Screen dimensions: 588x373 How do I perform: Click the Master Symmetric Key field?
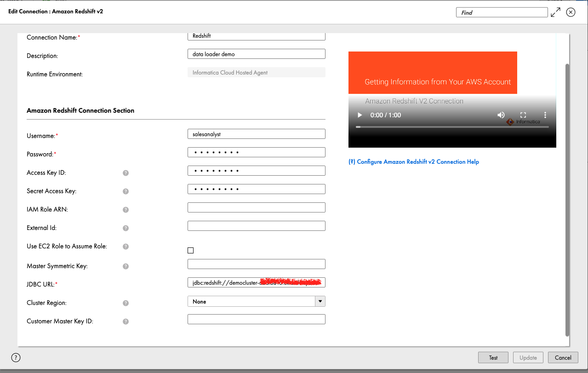(x=257, y=264)
